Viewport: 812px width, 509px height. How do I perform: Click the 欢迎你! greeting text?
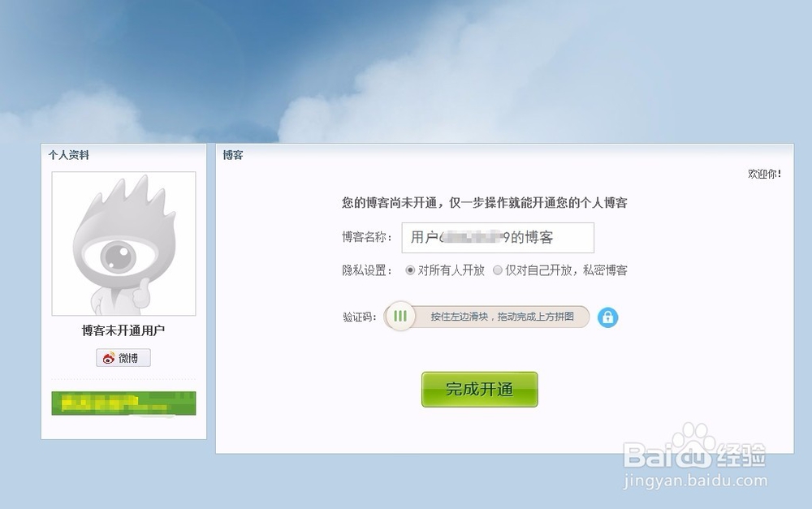(x=764, y=174)
